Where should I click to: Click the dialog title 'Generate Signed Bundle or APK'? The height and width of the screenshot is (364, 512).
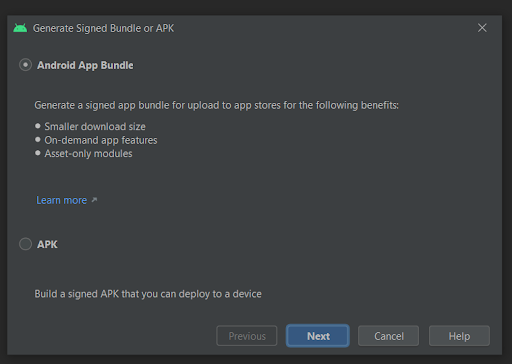[103, 28]
